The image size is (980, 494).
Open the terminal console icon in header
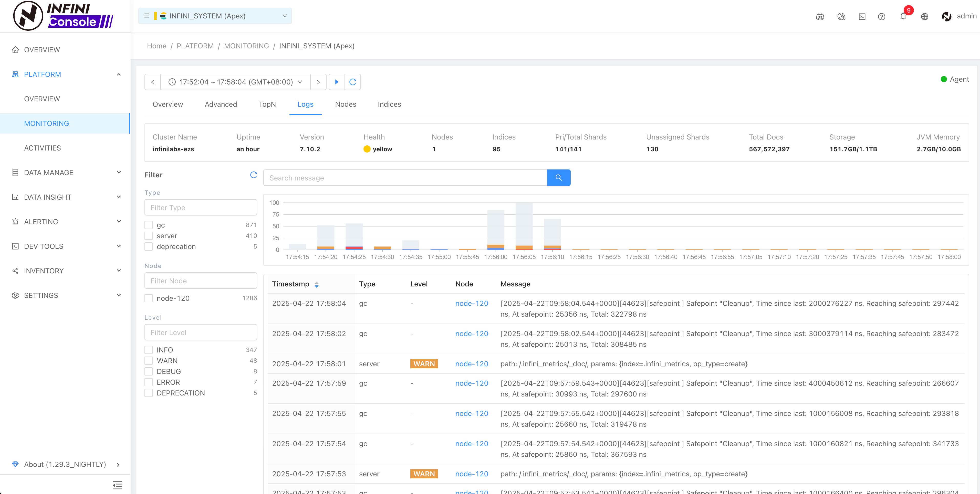[862, 16]
